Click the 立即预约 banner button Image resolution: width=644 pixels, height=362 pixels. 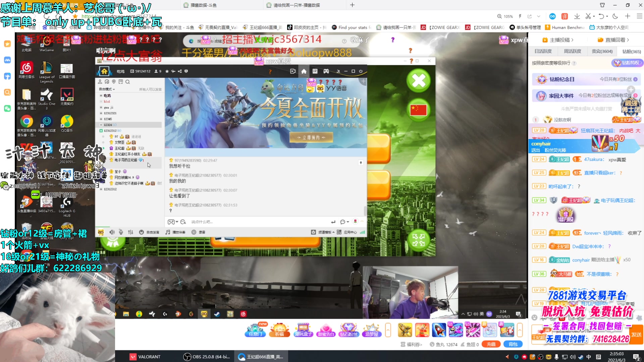[311, 137]
